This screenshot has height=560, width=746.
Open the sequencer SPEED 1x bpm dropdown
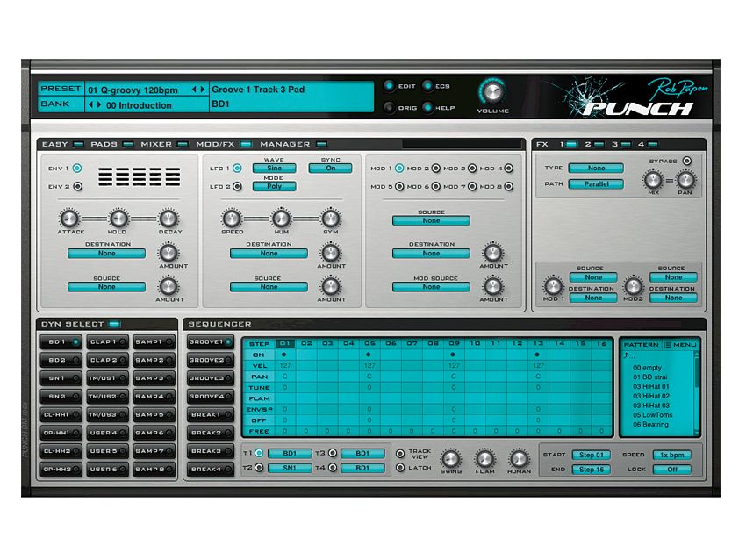pos(671,456)
